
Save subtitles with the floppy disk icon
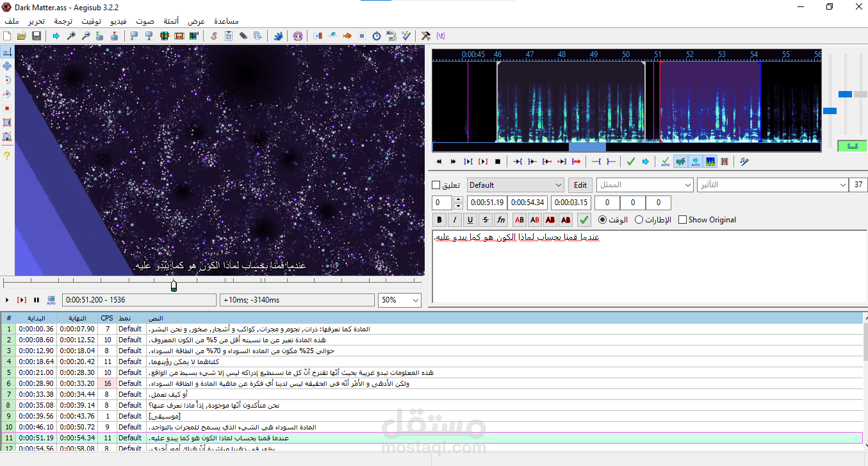pos(37,36)
